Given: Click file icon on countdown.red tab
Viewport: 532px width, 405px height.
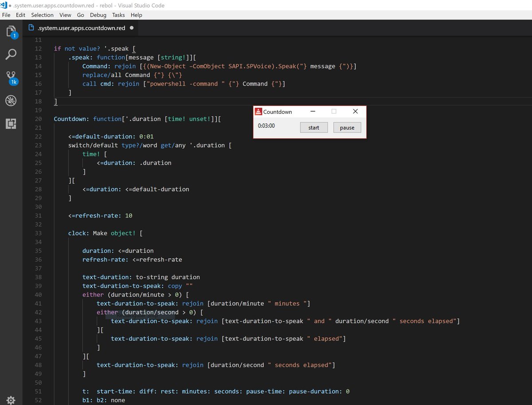Looking at the screenshot, I should point(31,27).
